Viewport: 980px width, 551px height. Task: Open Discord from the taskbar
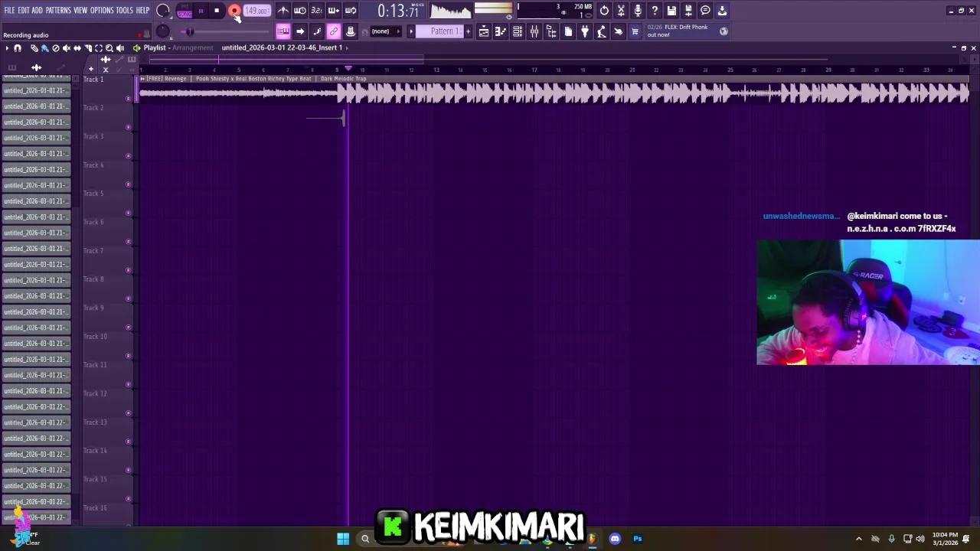click(615, 539)
